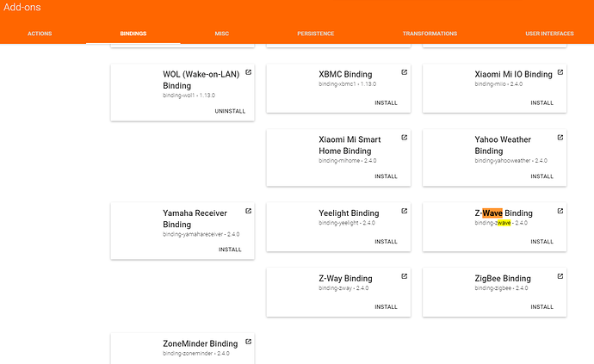594x364 pixels.
Task: Install the XBMC Binding
Action: 386,102
